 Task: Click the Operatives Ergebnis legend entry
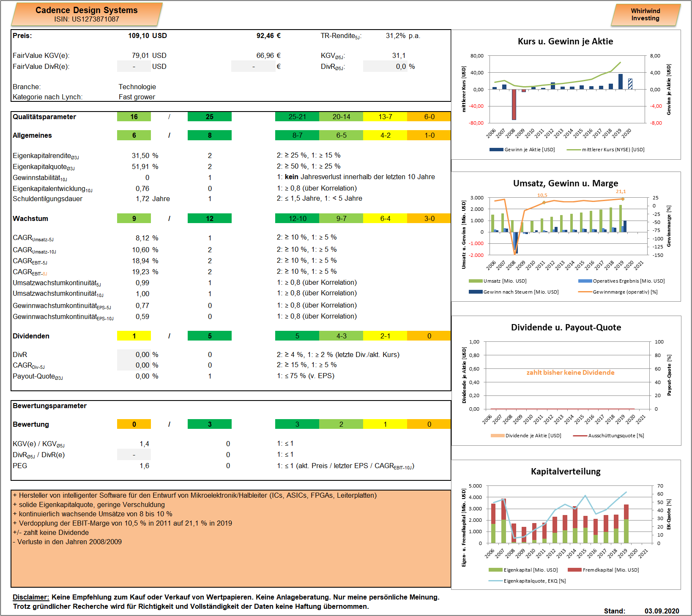tap(621, 281)
